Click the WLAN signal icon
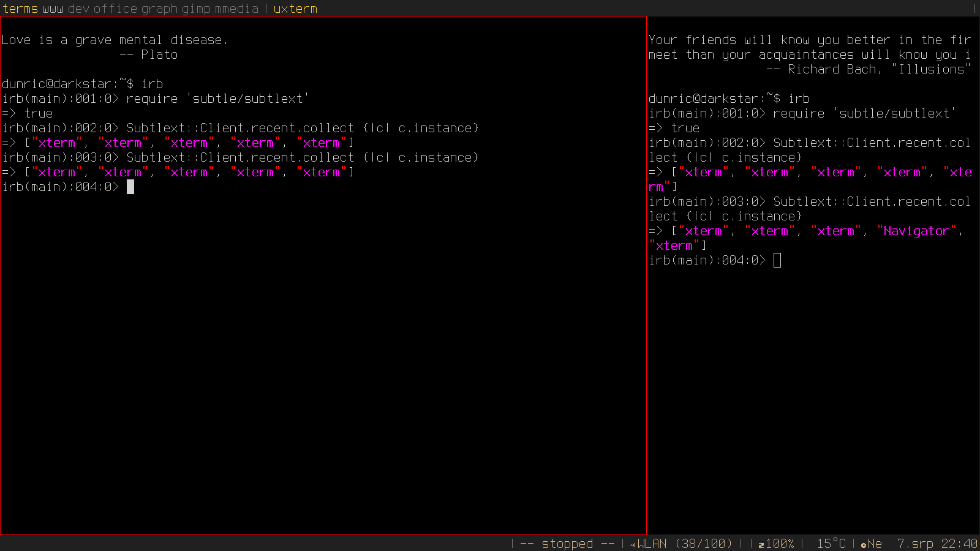 coord(633,544)
